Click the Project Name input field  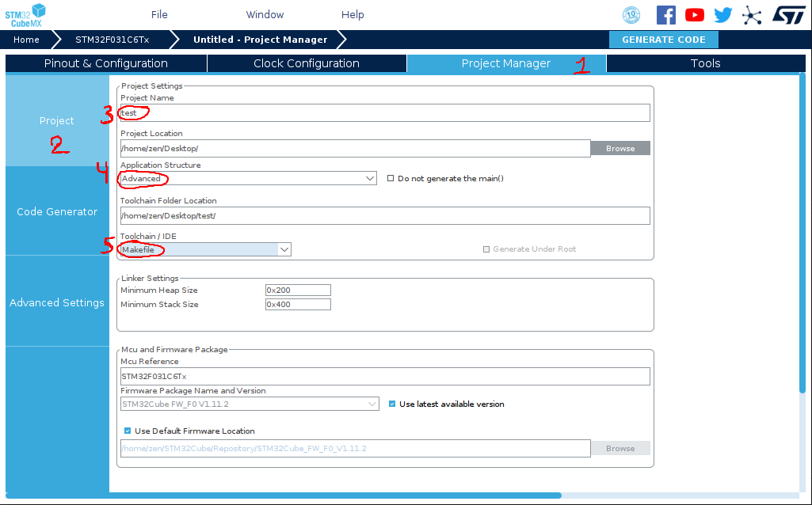pos(385,113)
